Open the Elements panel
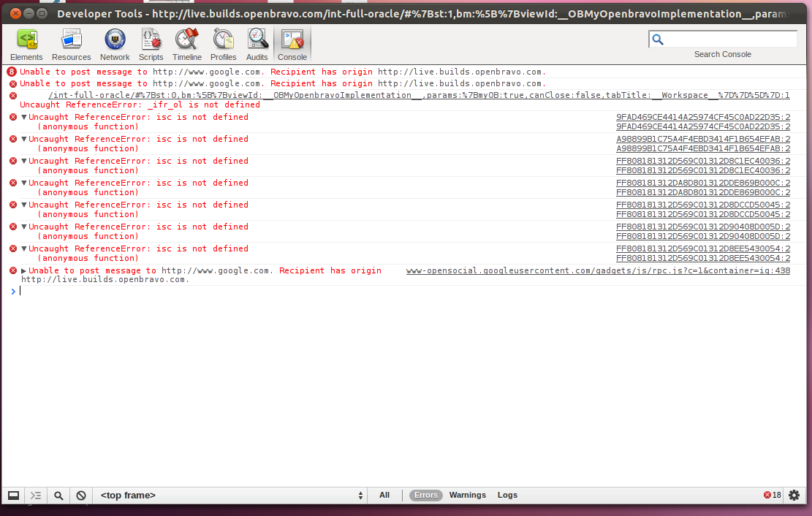Viewport: 812px width, 516px height. tap(26, 45)
